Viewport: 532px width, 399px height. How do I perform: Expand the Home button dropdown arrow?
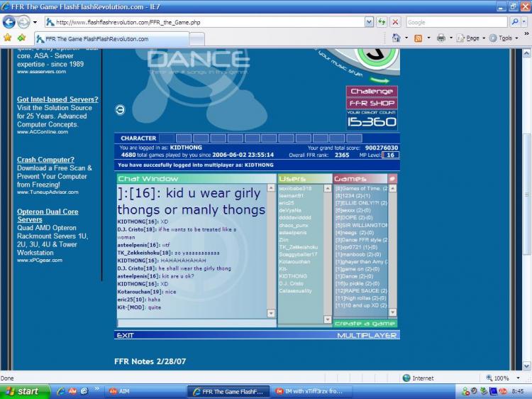click(x=406, y=38)
